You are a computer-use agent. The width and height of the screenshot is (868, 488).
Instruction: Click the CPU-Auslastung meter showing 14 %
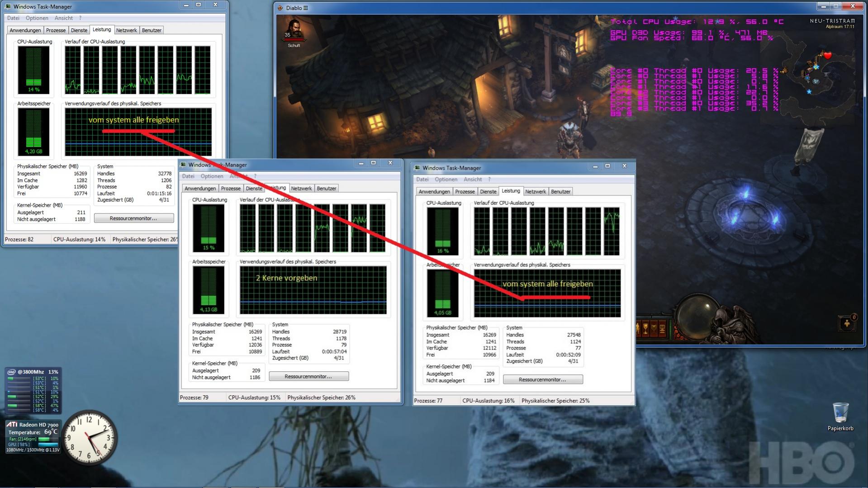pyautogui.click(x=33, y=70)
